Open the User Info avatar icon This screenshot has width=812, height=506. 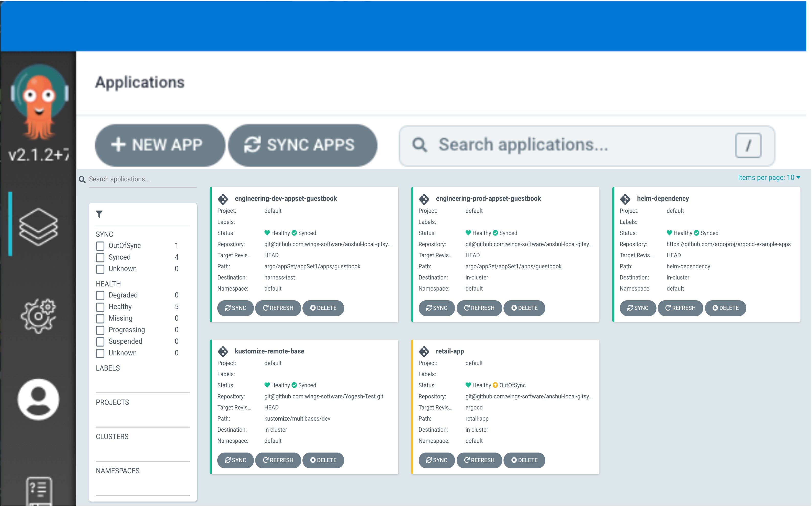(x=38, y=399)
